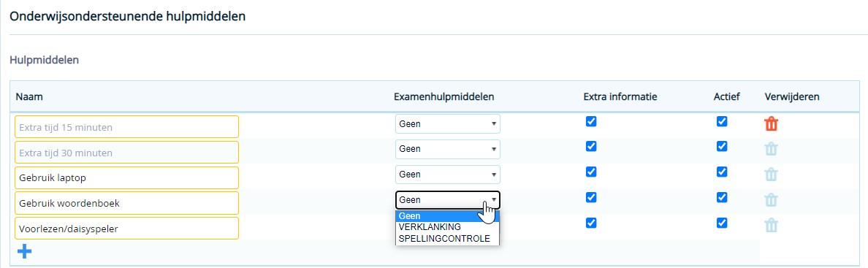Toggle Actief checkbox for Gebruik laptop
Image resolution: width=868 pixels, height=268 pixels.
click(x=722, y=172)
